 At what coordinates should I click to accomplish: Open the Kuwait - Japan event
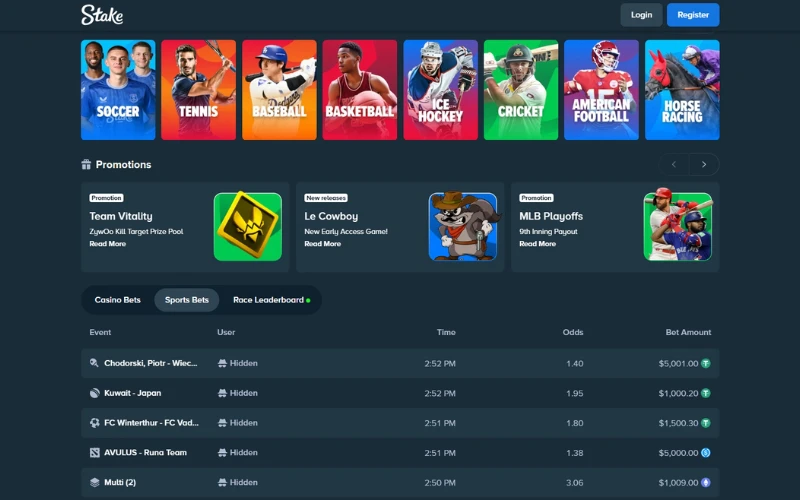click(x=133, y=393)
